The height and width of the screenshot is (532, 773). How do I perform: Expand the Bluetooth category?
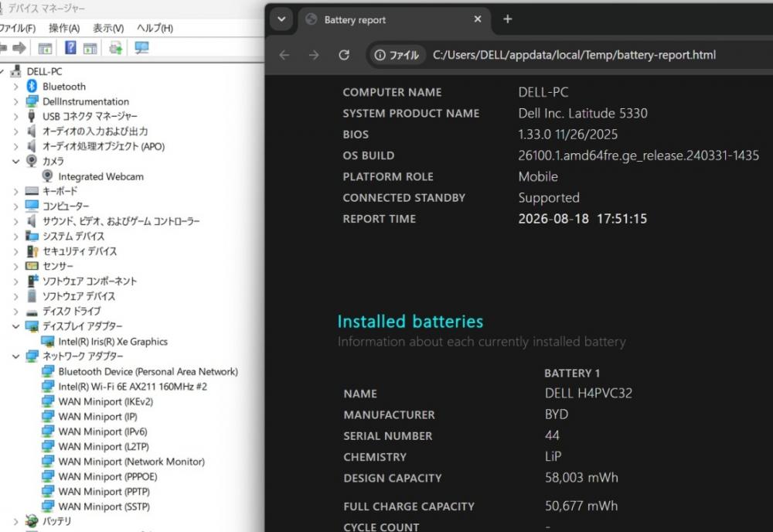coord(15,87)
